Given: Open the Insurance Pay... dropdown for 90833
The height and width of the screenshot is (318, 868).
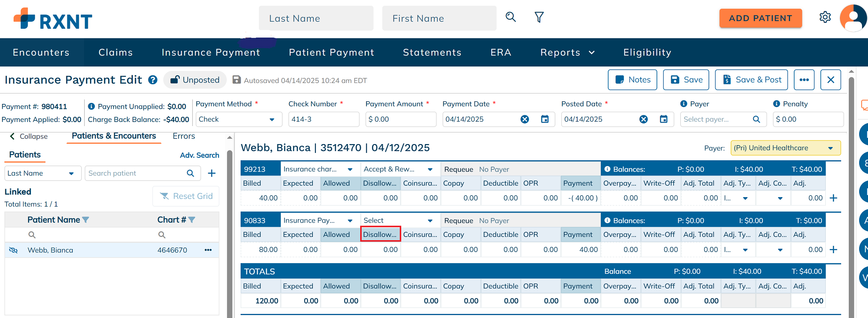Looking at the screenshot, I should click(320, 220).
